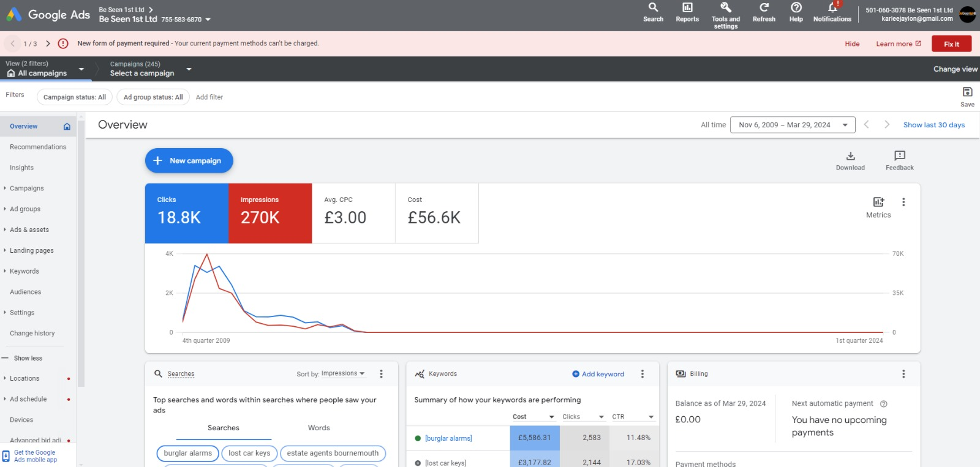Image resolution: width=980 pixels, height=467 pixels.
Task: Click the burglar alarms search chip
Action: coord(187,454)
